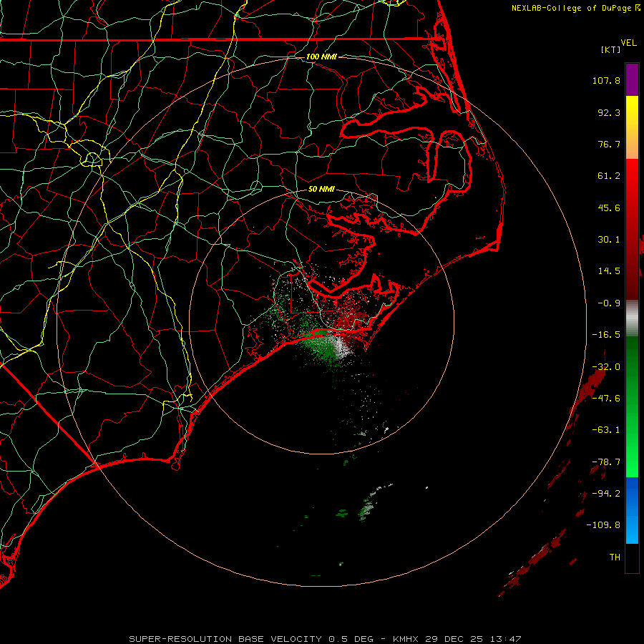This screenshot has height=644, width=644.
Task: Click the -78.7 legend value
Action: pyautogui.click(x=606, y=462)
